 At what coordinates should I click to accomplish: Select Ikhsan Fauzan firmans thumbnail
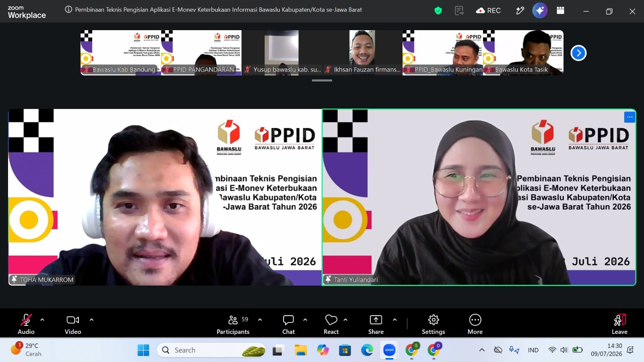click(x=362, y=53)
